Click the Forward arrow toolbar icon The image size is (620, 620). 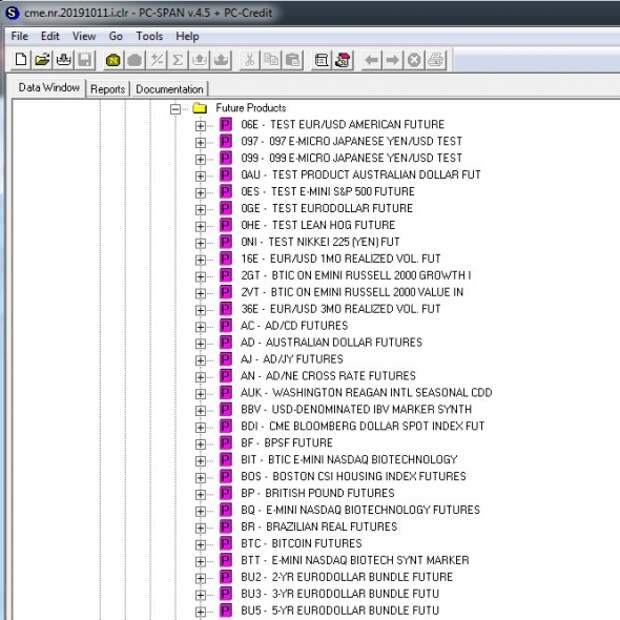[x=393, y=60]
